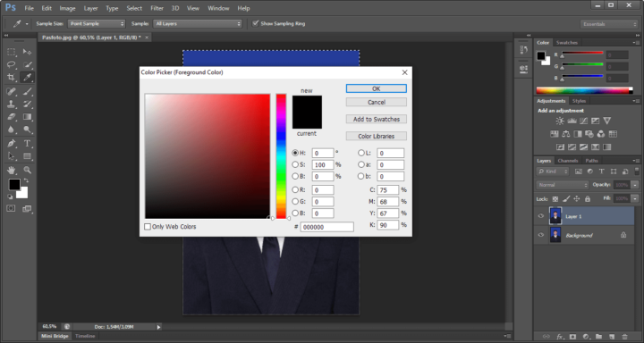
Task: Select the History Brush tool
Action: tap(27, 104)
